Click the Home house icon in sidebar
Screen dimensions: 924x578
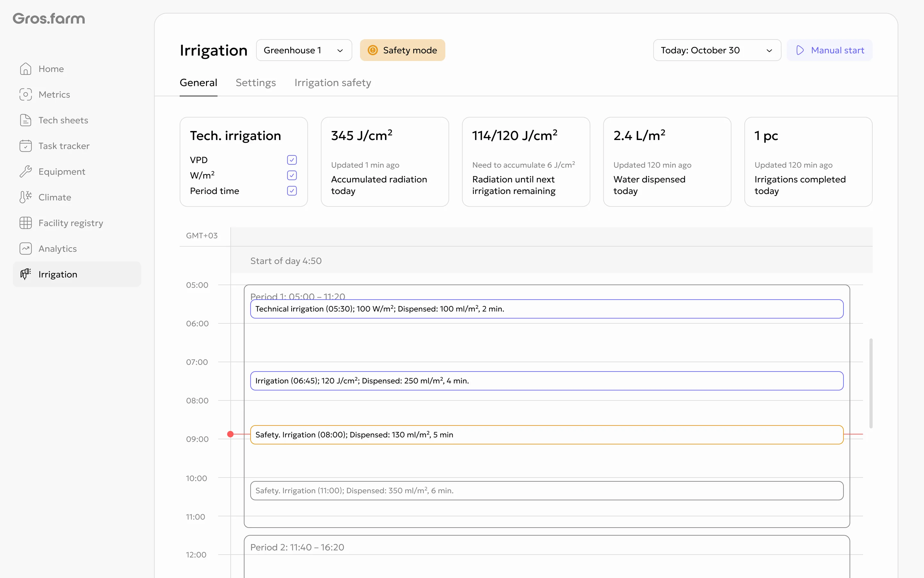tap(26, 69)
